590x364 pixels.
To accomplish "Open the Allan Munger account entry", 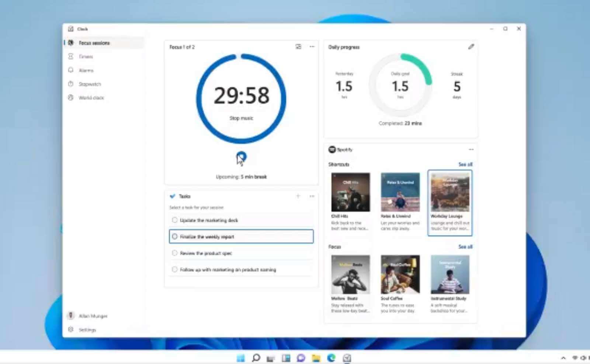I will coord(104,316).
